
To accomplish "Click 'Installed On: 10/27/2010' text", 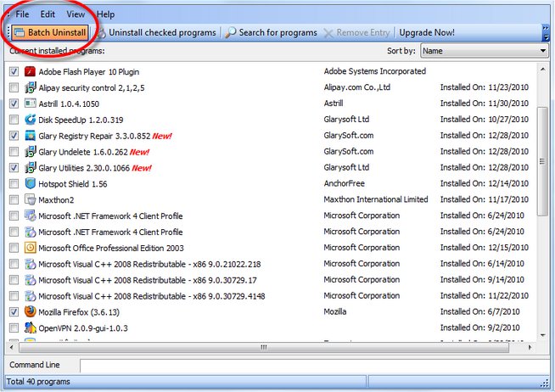I will point(485,120).
